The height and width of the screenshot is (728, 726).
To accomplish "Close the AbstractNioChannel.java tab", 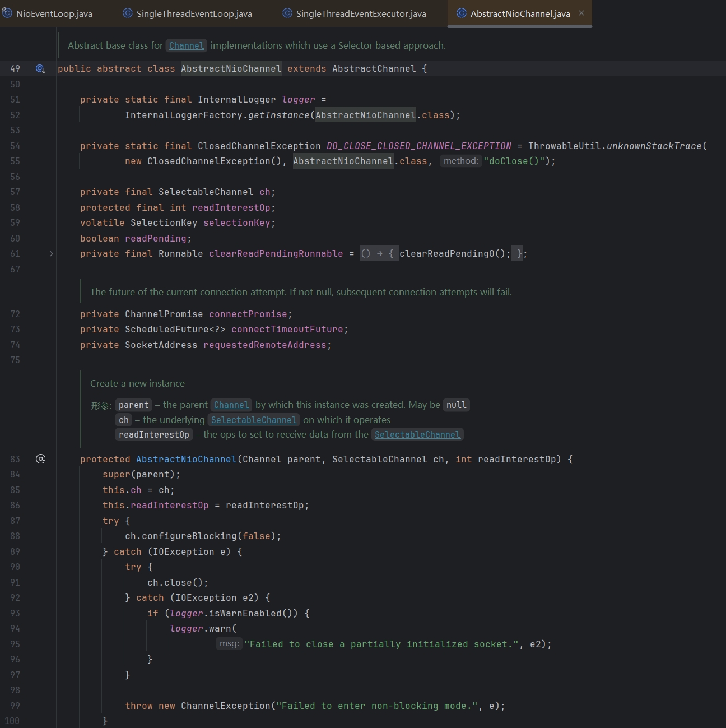I will (x=581, y=13).
